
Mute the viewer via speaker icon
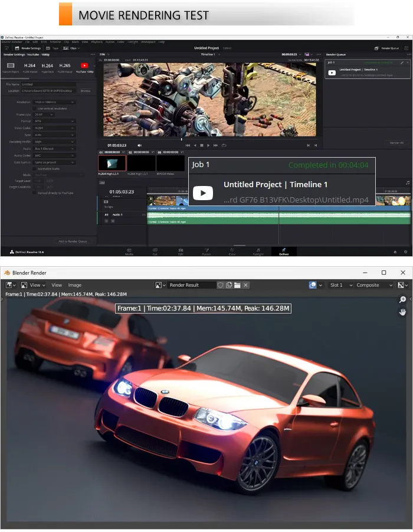[x=139, y=145]
